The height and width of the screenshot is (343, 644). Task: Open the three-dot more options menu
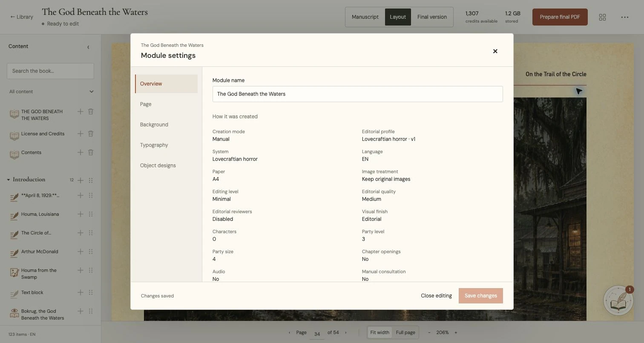pos(625,17)
